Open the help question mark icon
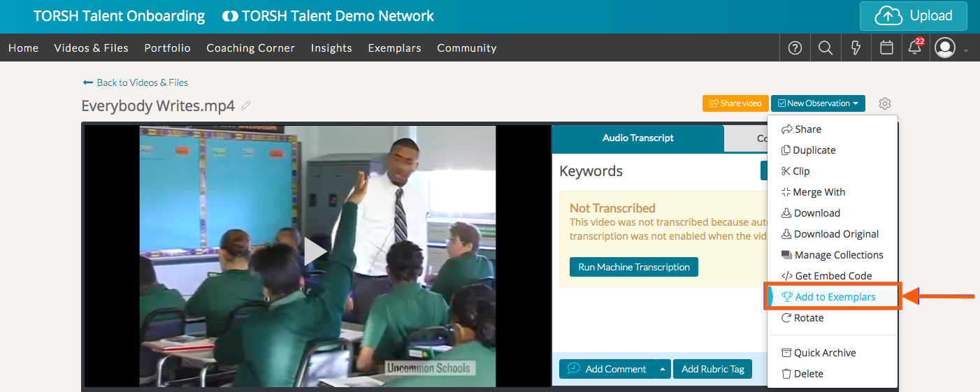Viewport: 980px width, 392px height. click(795, 48)
